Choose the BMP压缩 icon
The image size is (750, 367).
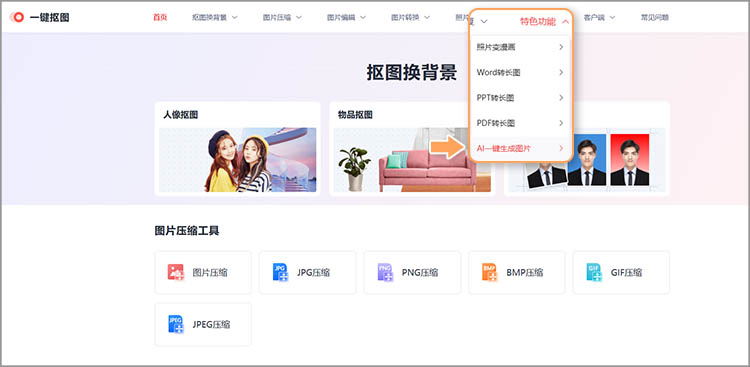pyautogui.click(x=490, y=272)
